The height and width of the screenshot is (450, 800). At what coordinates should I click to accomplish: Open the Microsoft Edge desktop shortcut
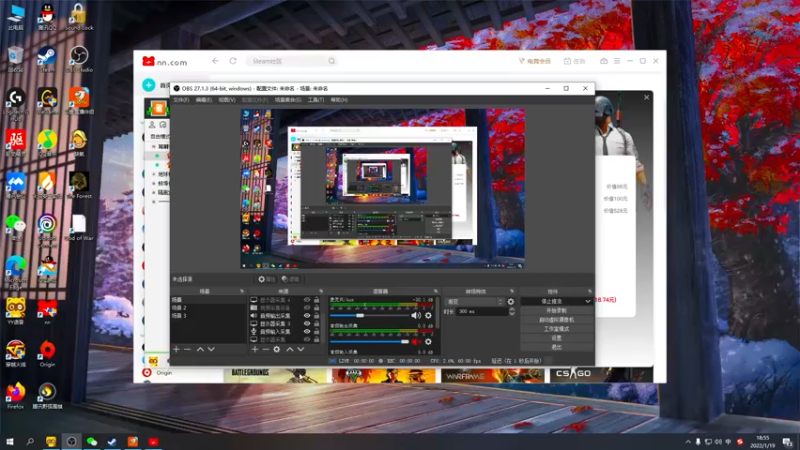[x=15, y=272]
